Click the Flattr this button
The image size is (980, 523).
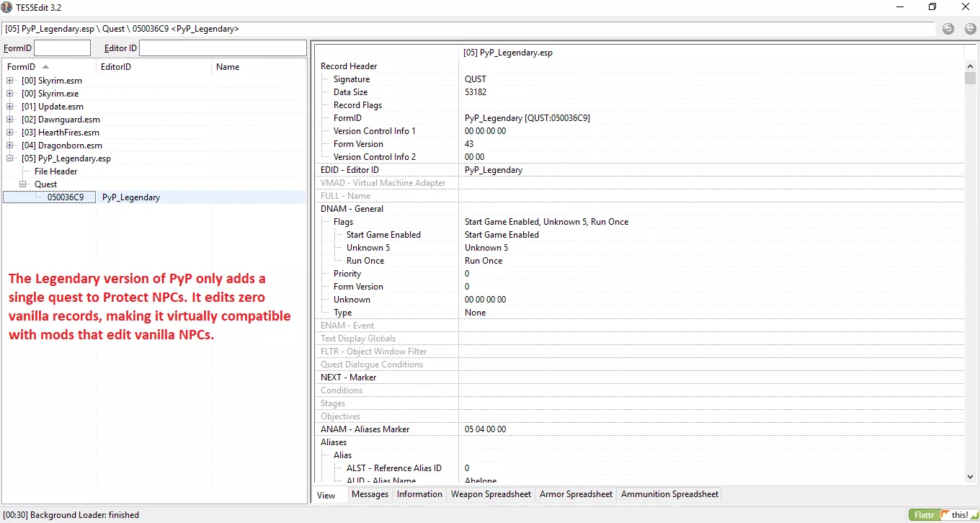943,515
